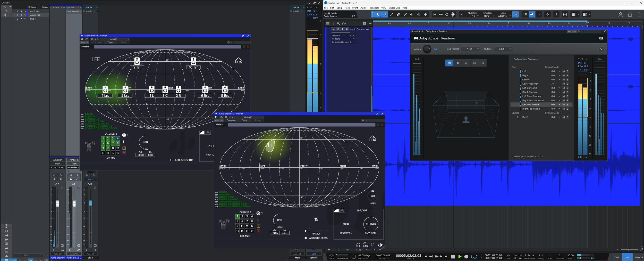The image size is (644, 261).
Task: Select the Range tool in toolbar
Action: pyautogui.click(x=385, y=15)
